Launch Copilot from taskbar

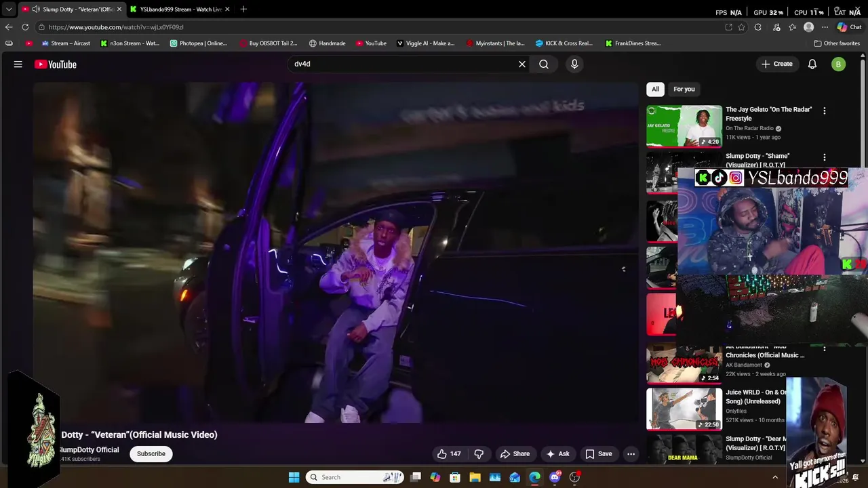(x=435, y=477)
